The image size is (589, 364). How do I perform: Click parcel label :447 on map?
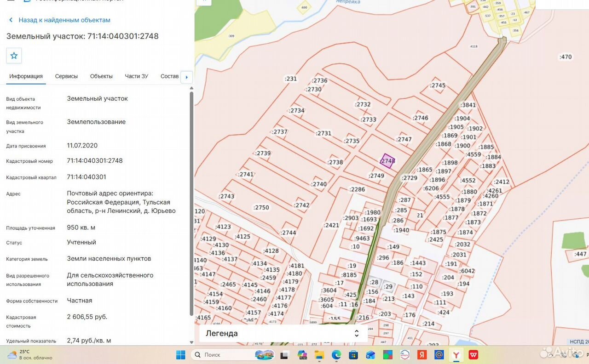581,254
